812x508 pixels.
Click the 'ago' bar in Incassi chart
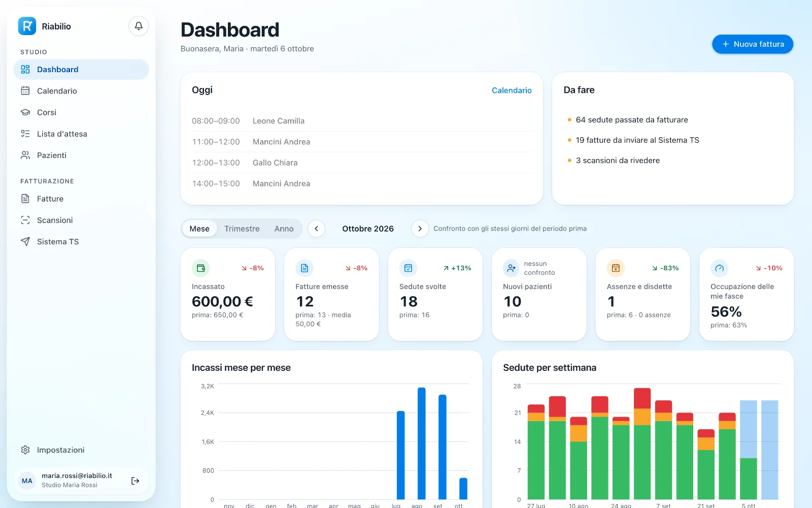tap(422, 443)
